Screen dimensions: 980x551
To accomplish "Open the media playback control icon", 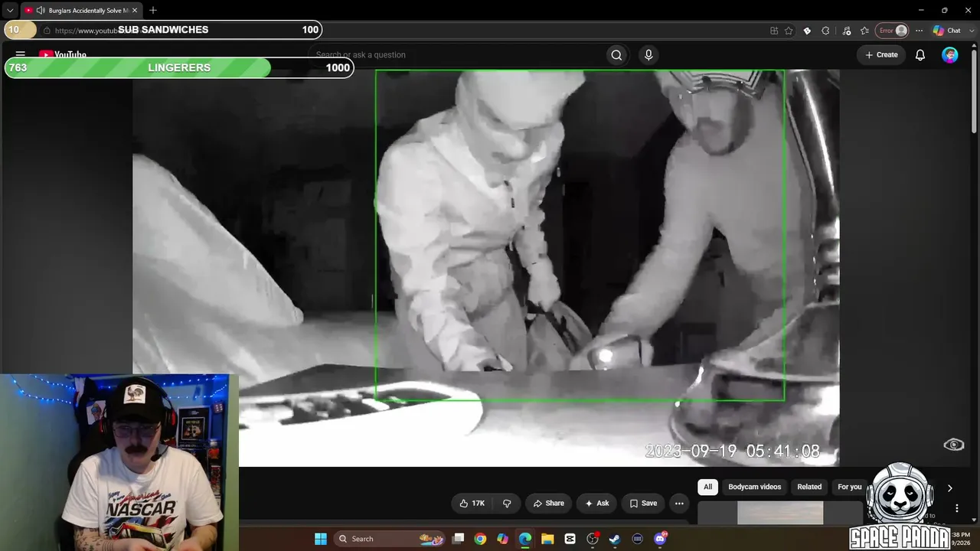I will (846, 31).
